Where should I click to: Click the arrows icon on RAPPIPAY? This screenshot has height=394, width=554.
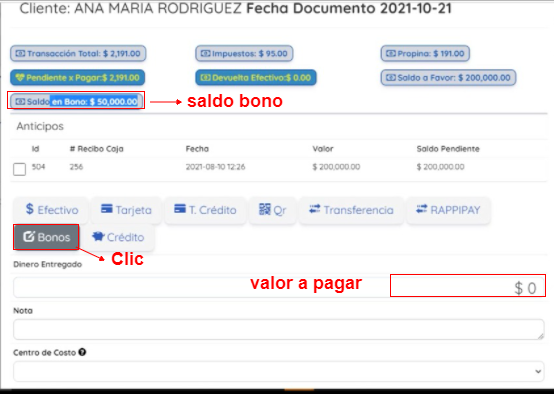(x=422, y=209)
